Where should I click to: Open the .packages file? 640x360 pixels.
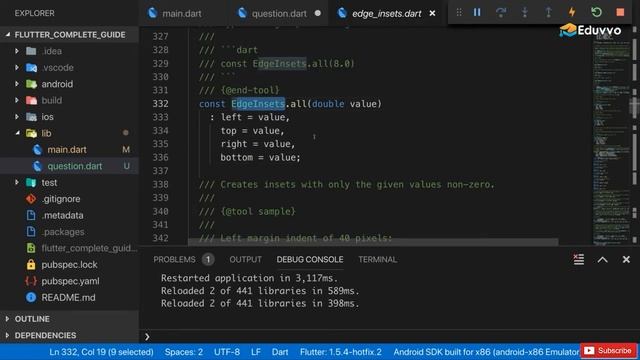pos(63,232)
